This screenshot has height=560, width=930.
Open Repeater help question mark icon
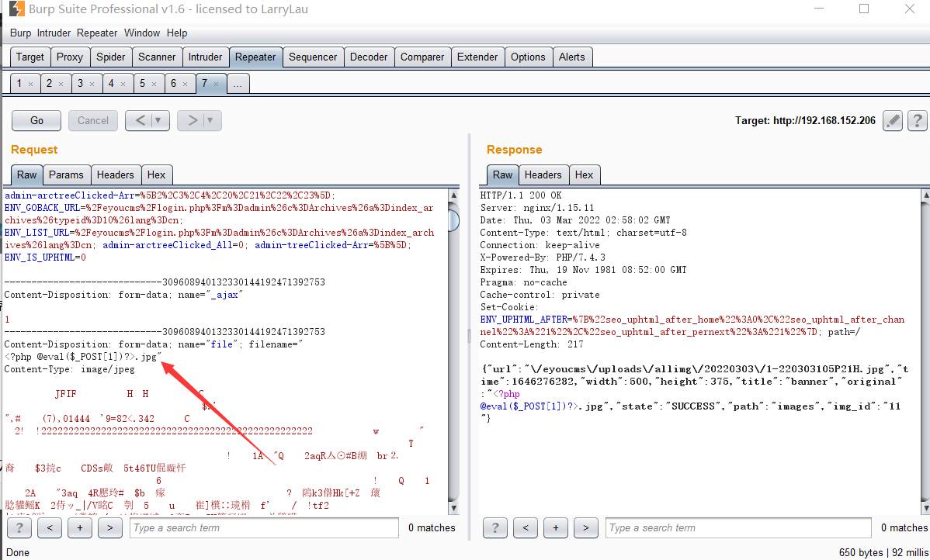pos(917,120)
